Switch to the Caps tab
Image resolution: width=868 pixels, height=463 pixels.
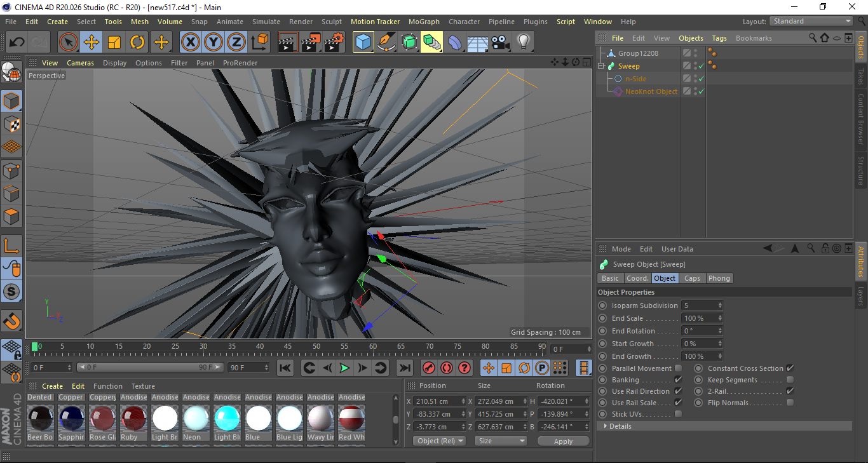[692, 278]
